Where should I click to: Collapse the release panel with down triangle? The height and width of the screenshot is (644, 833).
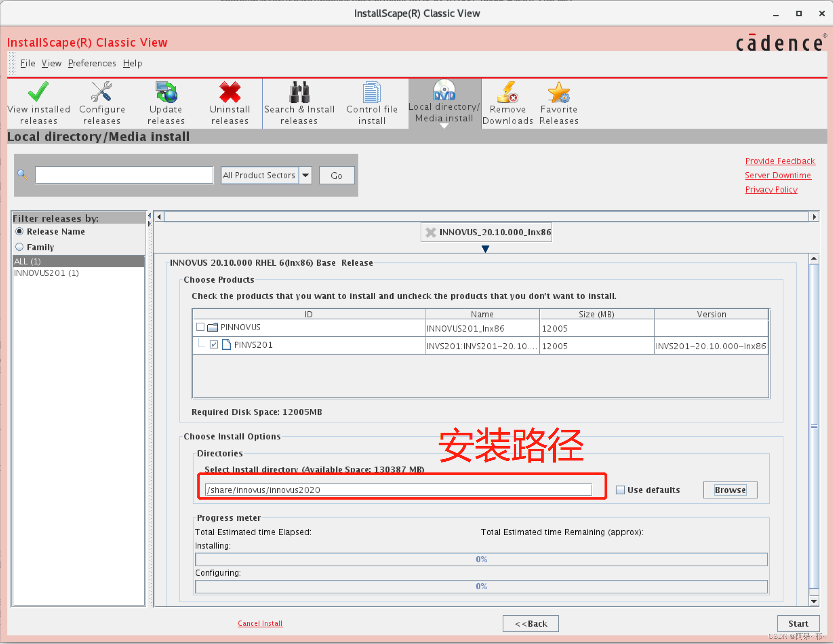tap(485, 249)
